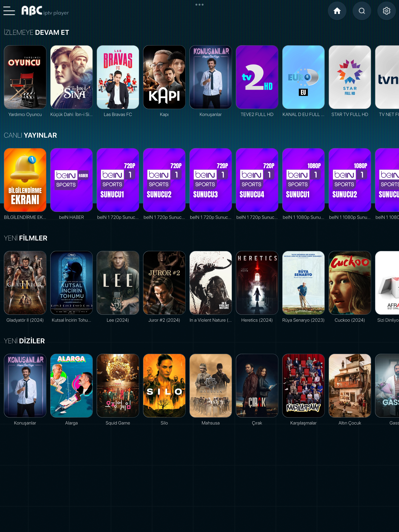Open the hamburger menu

[x=9, y=11]
